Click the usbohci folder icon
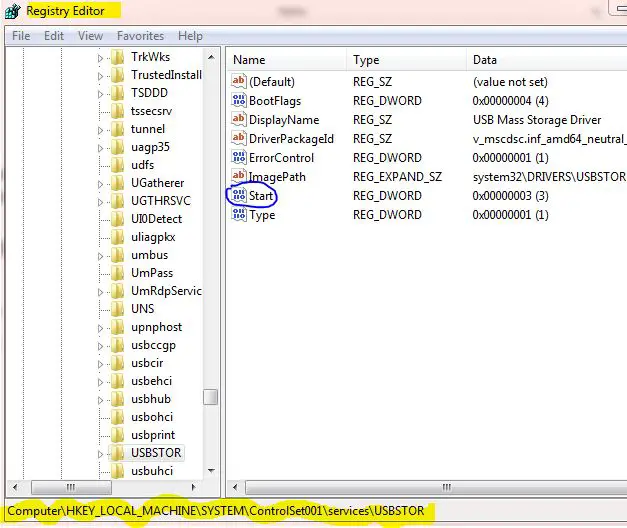Image resolution: width=627 pixels, height=528 pixels. (118, 417)
